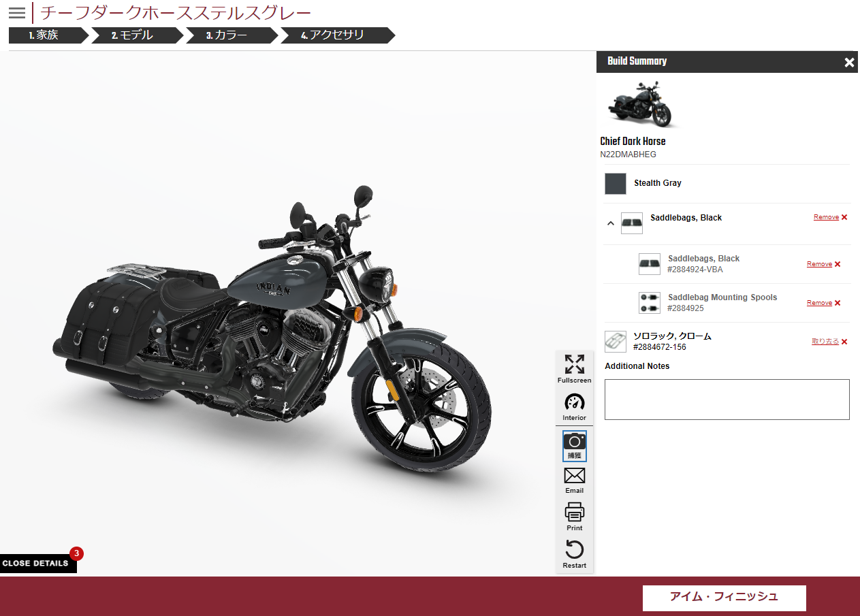This screenshot has width=860, height=616.
Task: Click the Build Summary header title
Action: click(637, 61)
